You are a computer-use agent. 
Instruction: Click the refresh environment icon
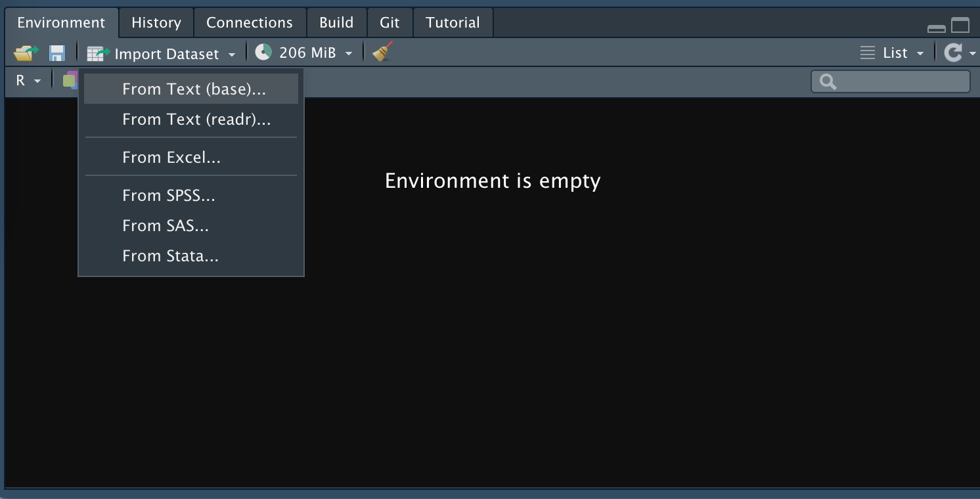click(x=952, y=53)
